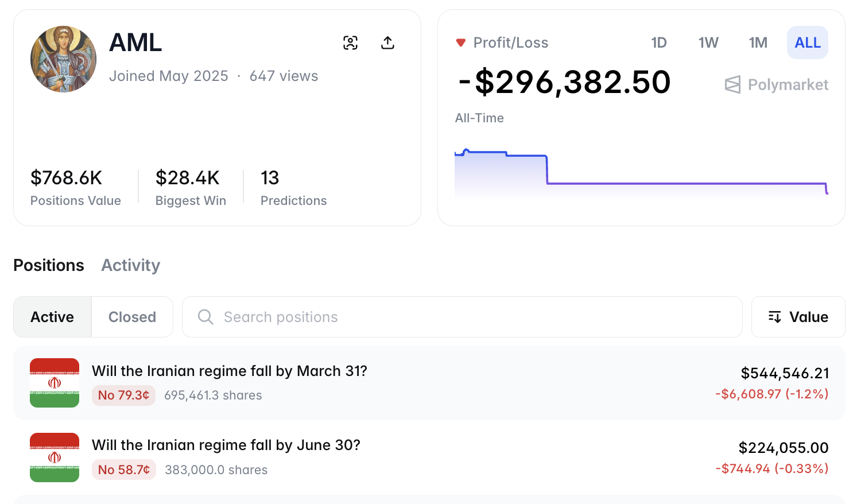Click the share profile upload icon

point(387,43)
